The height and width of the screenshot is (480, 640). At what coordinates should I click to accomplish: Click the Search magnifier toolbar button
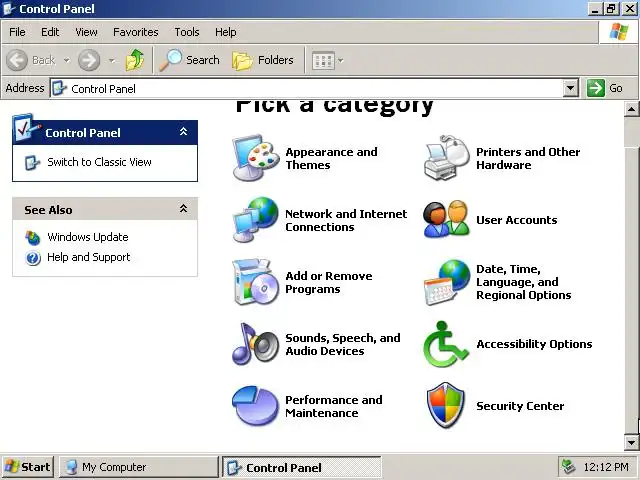click(189, 60)
